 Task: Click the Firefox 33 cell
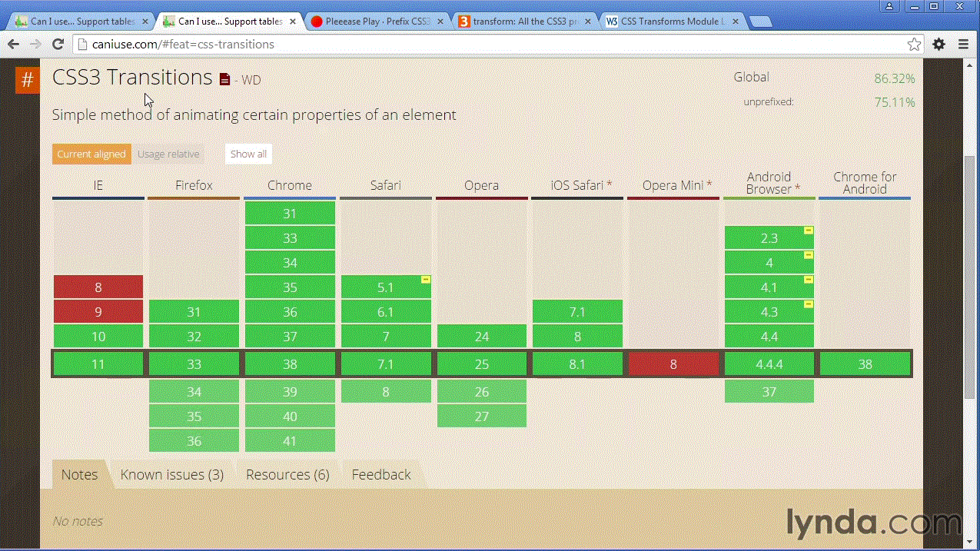[194, 364]
